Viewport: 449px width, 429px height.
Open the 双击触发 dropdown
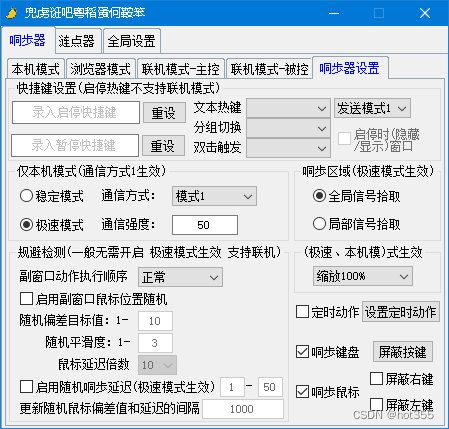288,148
